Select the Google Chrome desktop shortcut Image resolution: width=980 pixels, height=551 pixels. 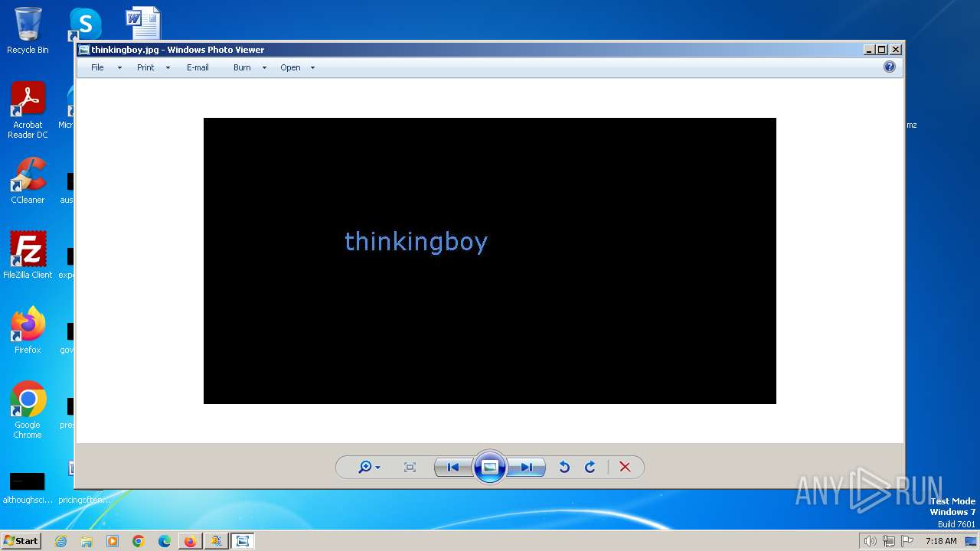(x=28, y=409)
